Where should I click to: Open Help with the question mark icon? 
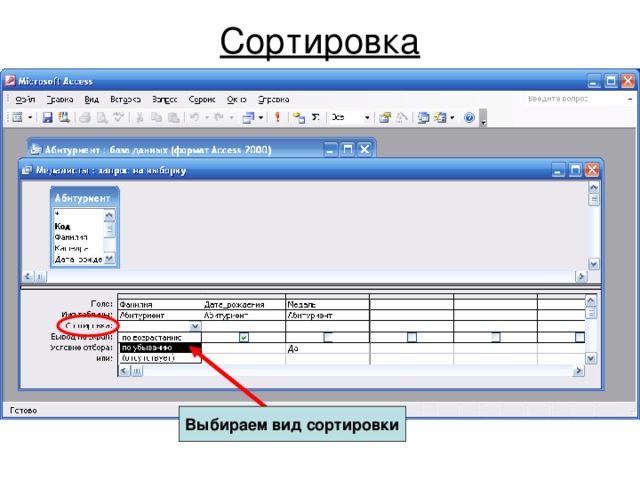click(x=469, y=118)
